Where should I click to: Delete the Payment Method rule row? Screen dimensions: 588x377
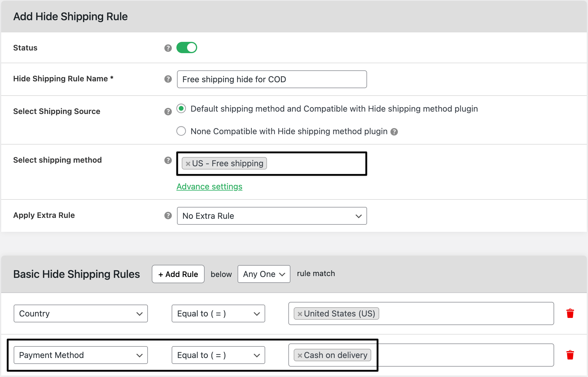[x=570, y=355]
